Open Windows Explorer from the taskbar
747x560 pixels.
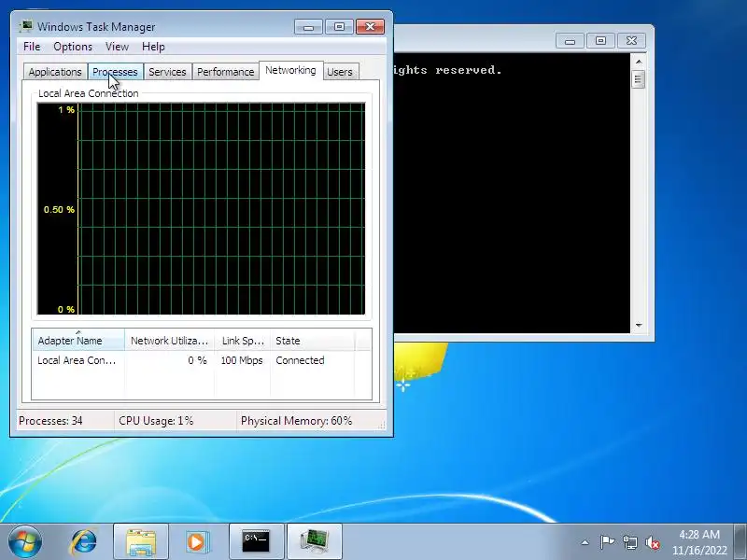141,542
